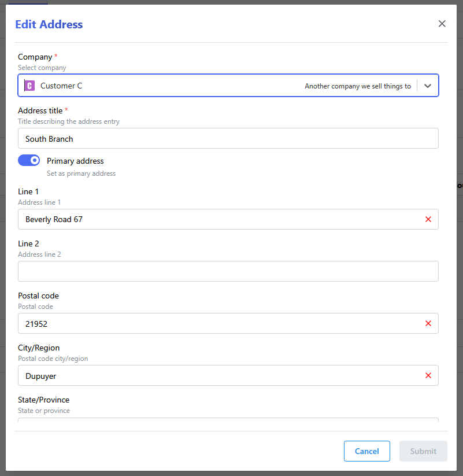Click the empty Line 2 address field
Viewport: 463px width, 476px height.
point(228,271)
